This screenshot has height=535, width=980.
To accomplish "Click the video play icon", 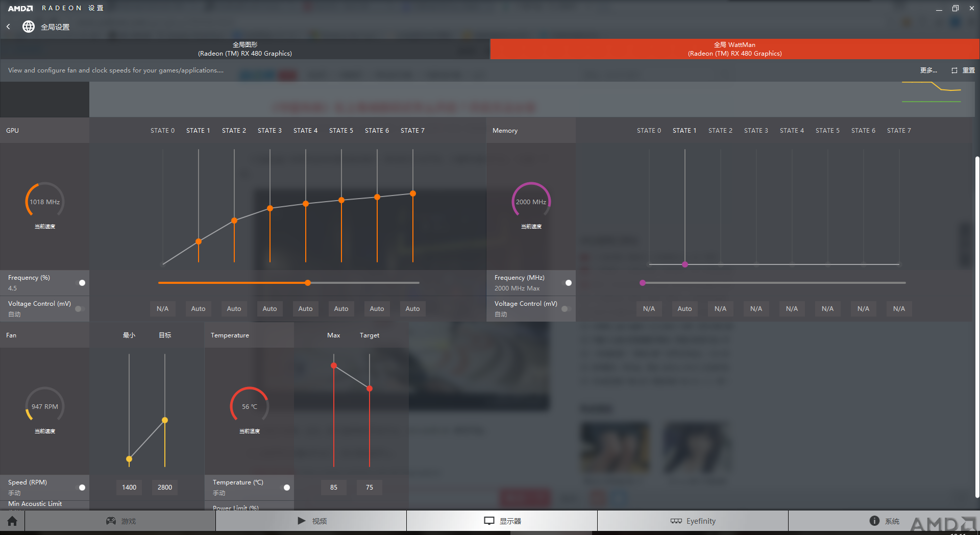I will (x=302, y=521).
